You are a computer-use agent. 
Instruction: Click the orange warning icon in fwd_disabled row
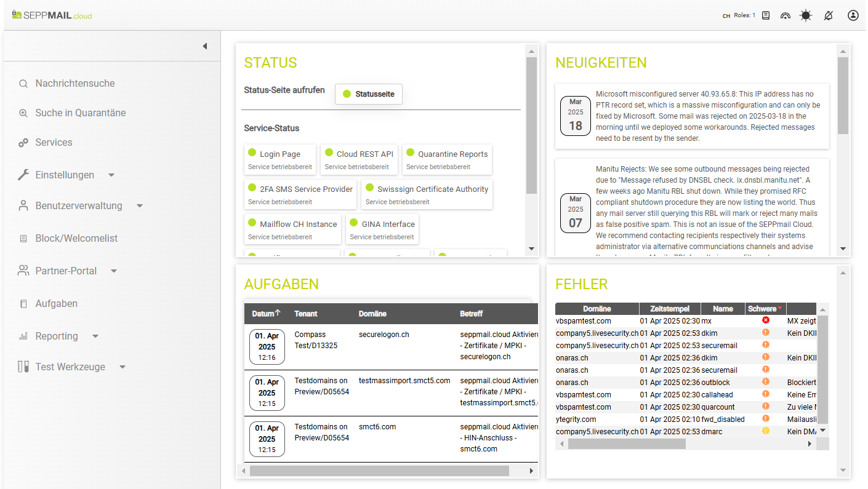(766, 419)
